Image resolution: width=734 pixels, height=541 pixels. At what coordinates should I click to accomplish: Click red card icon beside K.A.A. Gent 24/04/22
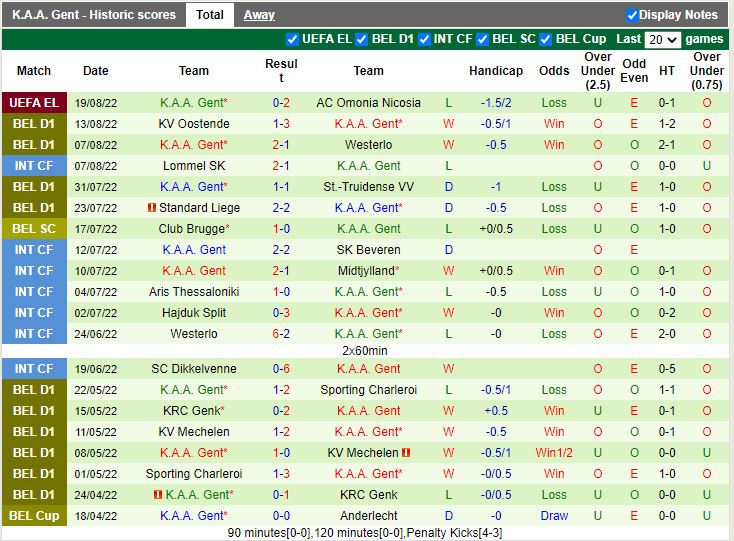158,494
